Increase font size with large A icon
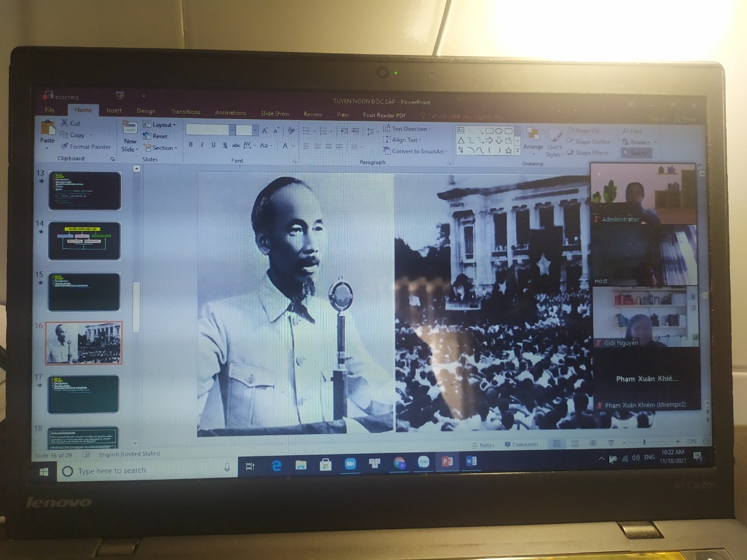The image size is (747, 560). coord(264,131)
